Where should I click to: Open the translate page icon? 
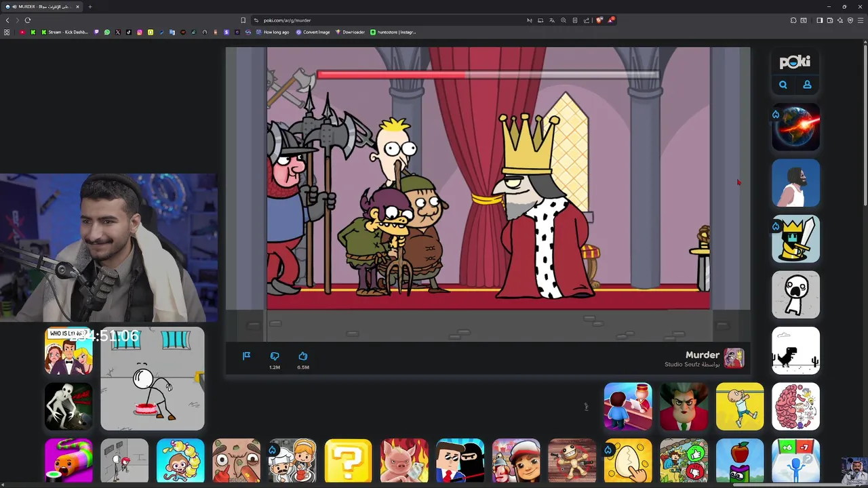[552, 20]
